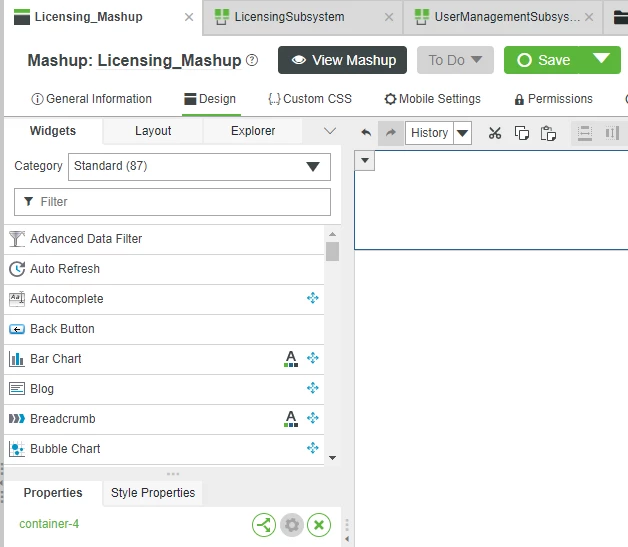
Task: Switch to Style Properties tab
Action: (153, 493)
